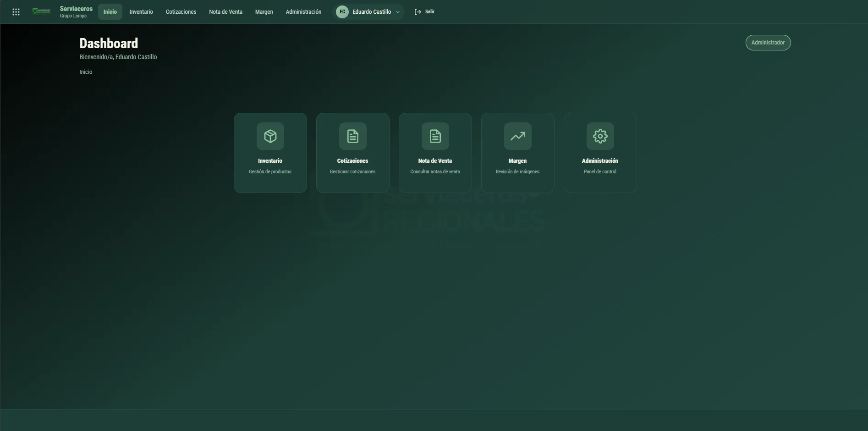Open the Eduardo Castillo account menu

[x=368, y=12]
